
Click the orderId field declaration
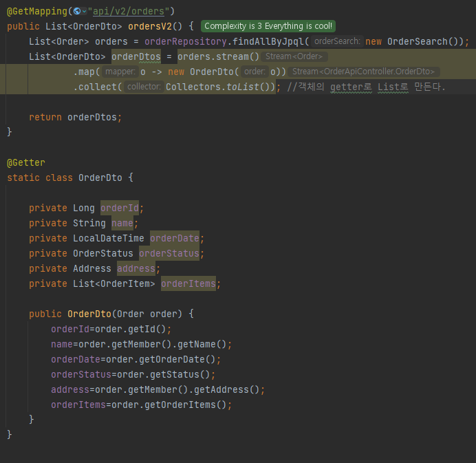click(120, 208)
